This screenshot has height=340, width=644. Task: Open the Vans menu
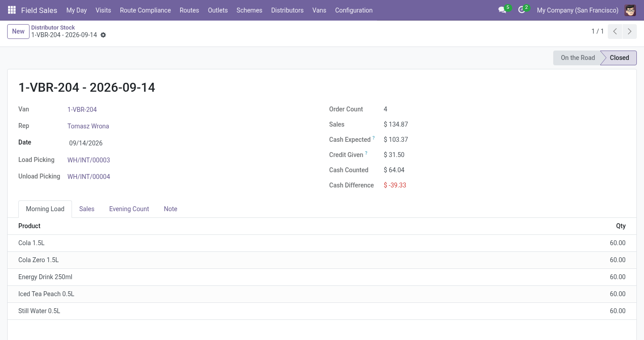click(319, 10)
